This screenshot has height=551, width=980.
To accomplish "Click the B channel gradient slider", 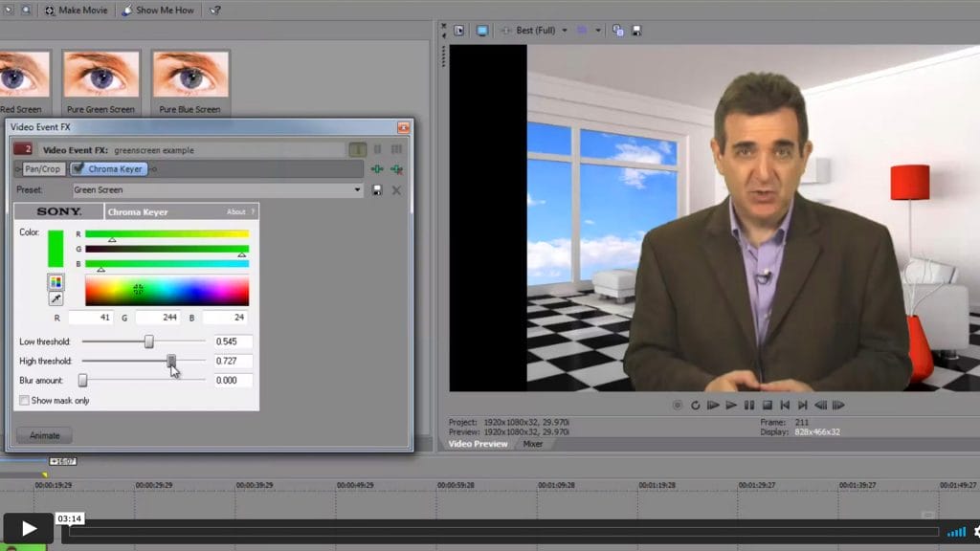I will click(167, 265).
